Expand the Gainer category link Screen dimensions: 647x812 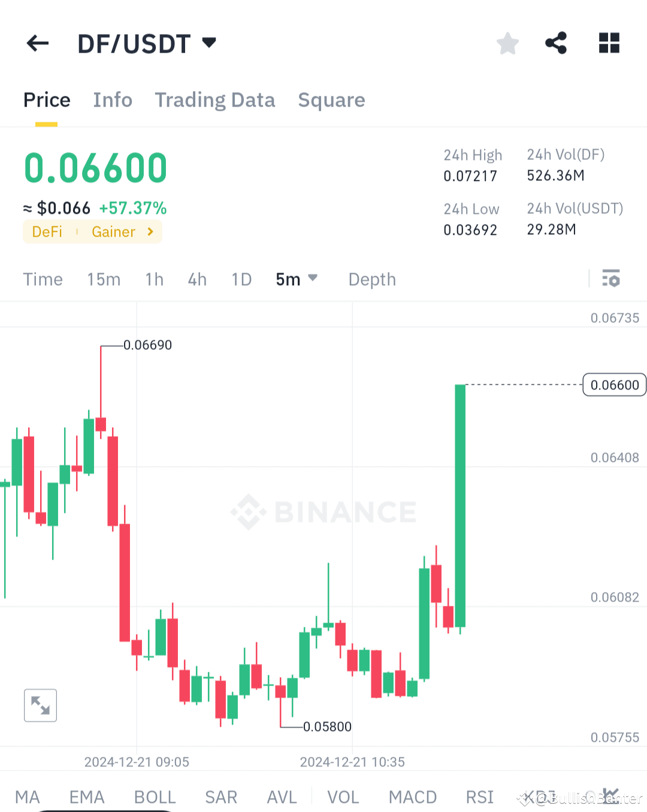124,232
